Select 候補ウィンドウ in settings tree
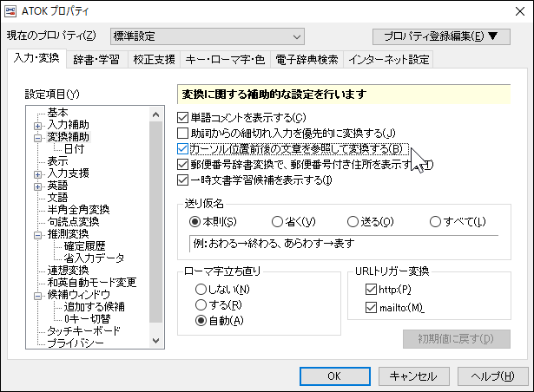This screenshot has height=392, width=534. coord(79,295)
